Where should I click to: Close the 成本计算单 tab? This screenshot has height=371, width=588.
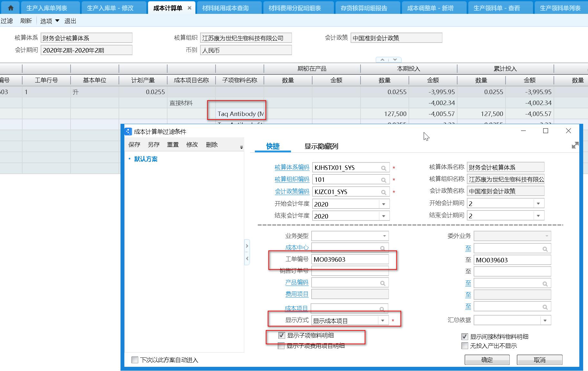189,8
